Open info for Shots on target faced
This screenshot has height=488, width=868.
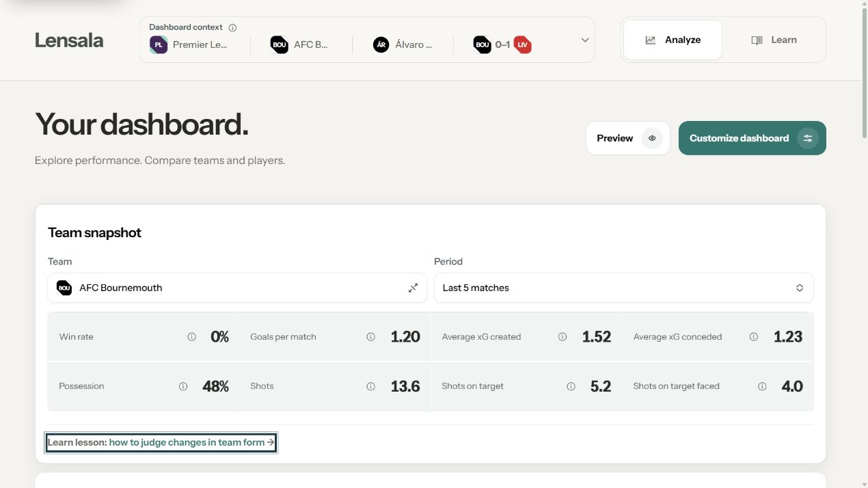(x=762, y=386)
